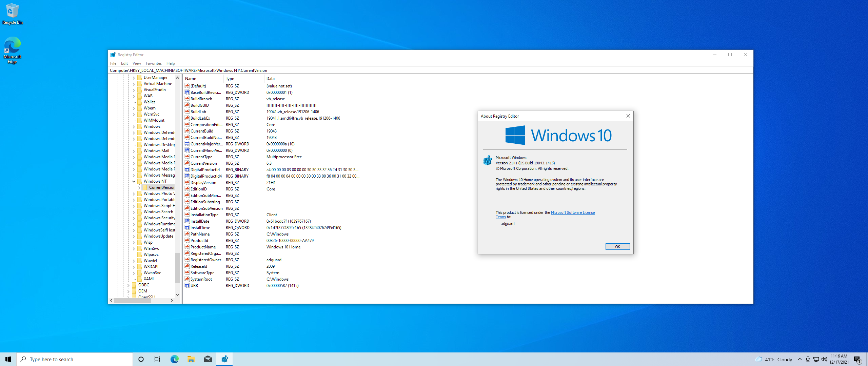Select the CurrentBuild value row
This screenshot has width=868, height=366.
(x=272, y=131)
